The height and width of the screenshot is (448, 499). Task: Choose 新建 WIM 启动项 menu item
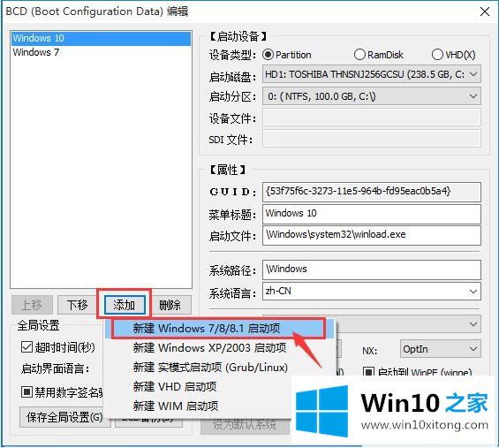point(198,406)
